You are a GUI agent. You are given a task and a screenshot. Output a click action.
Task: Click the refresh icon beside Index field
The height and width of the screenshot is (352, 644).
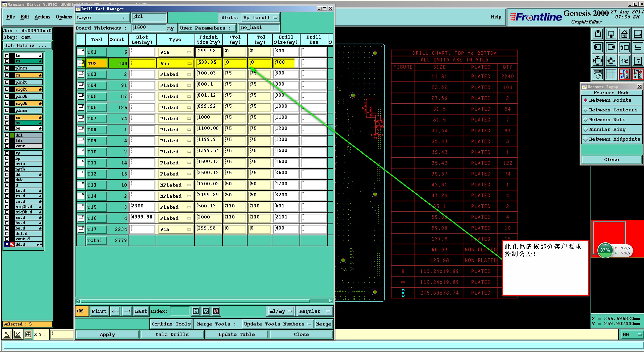[x=206, y=311]
